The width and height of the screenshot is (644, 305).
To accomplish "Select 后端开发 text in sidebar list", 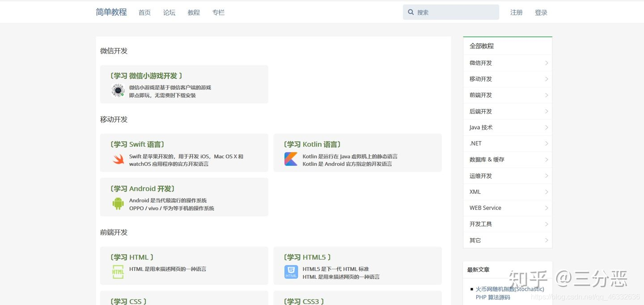I will (x=481, y=111).
